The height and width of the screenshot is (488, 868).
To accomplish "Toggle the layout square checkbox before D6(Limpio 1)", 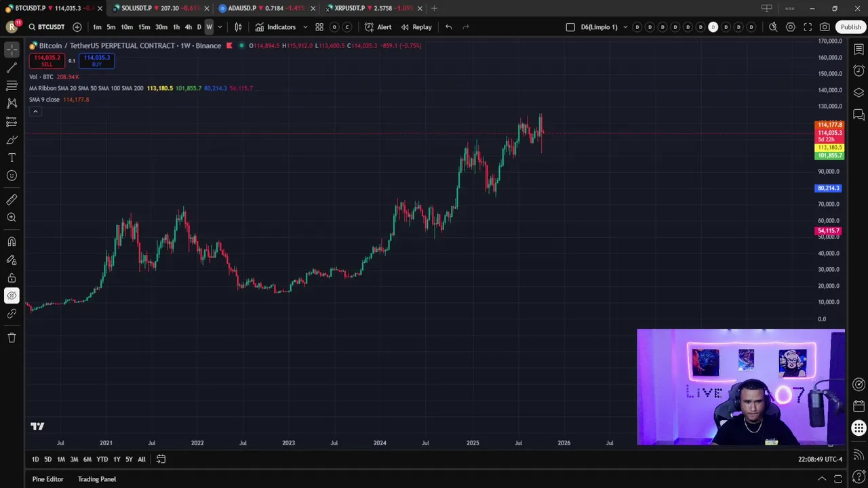I will pos(570,27).
